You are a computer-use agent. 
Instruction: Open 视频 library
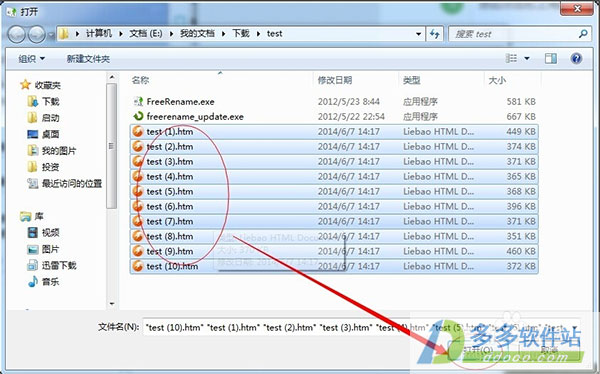tap(50, 233)
